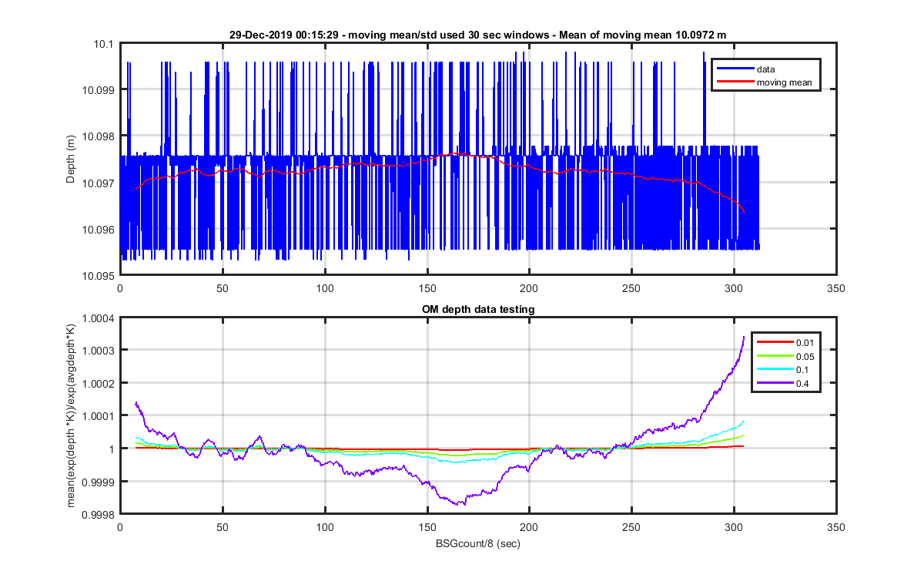
Task: Click the 'Depth (m)' y-axis label
Action: tap(71, 160)
